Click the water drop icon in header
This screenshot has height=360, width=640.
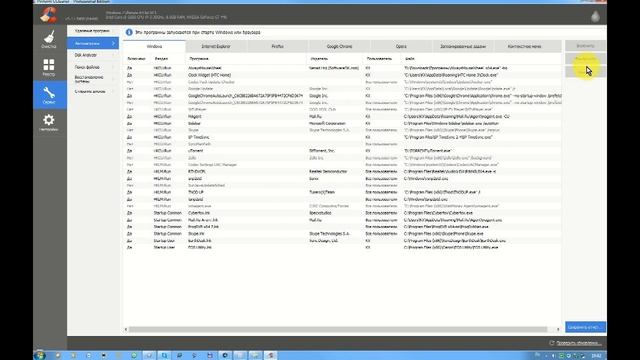click(x=595, y=16)
